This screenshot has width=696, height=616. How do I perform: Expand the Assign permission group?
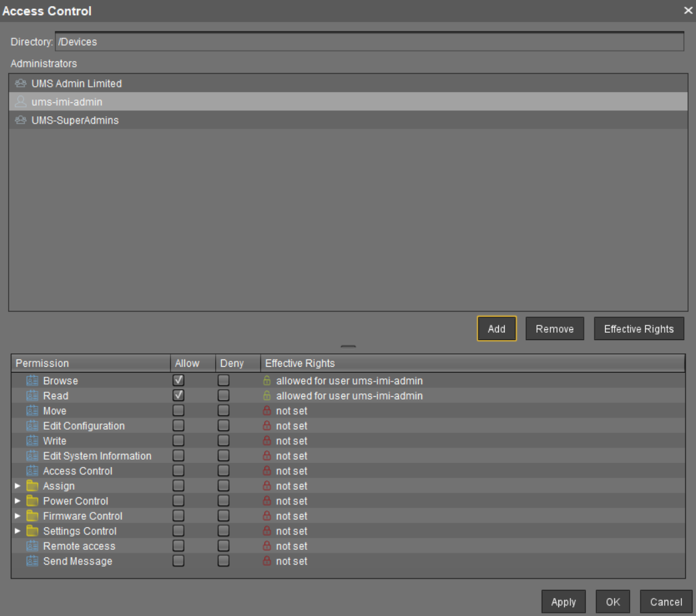click(x=17, y=486)
